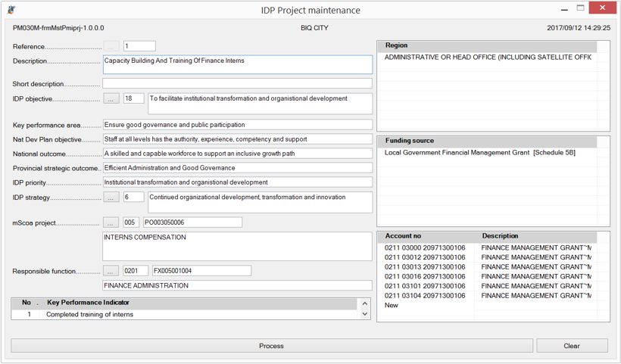The image size is (621, 364).
Task: Select account 0211 03101 20971300106
Action: click(425, 286)
